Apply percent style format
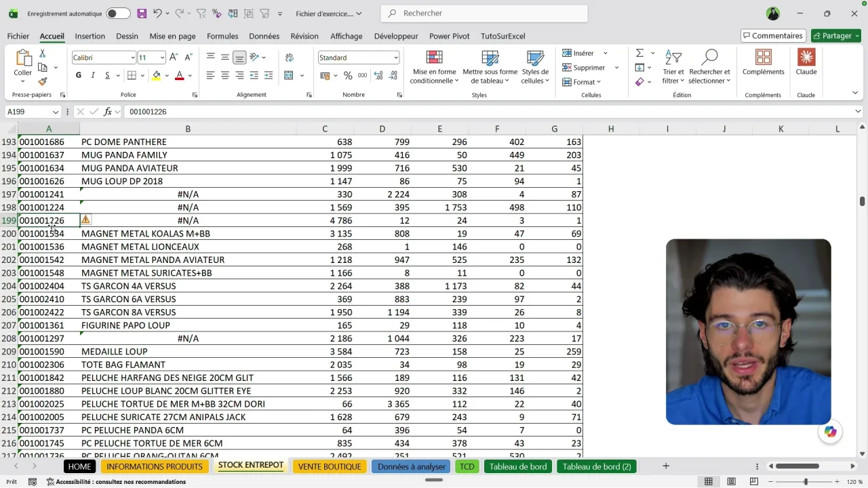868x488 pixels. pos(348,75)
